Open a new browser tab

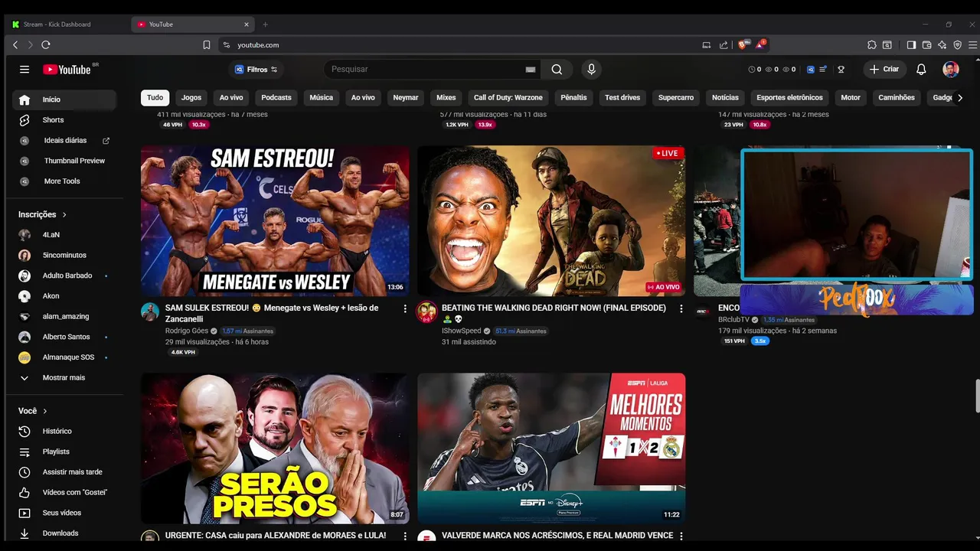[x=265, y=24]
